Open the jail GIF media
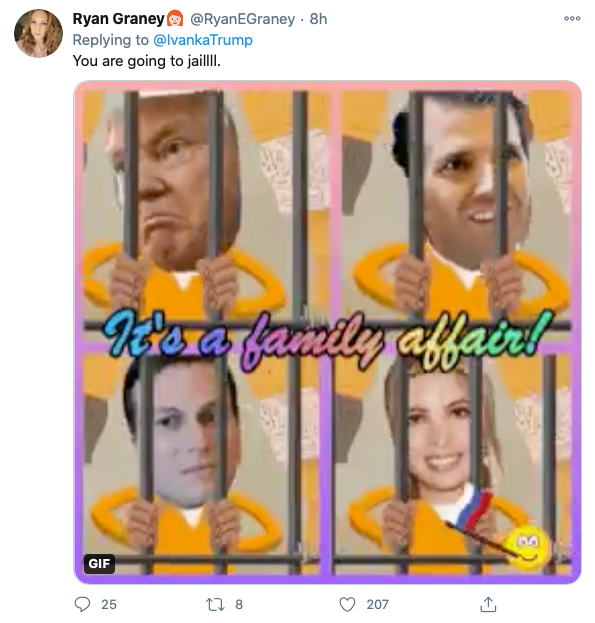This screenshot has width=595, height=623. point(328,332)
